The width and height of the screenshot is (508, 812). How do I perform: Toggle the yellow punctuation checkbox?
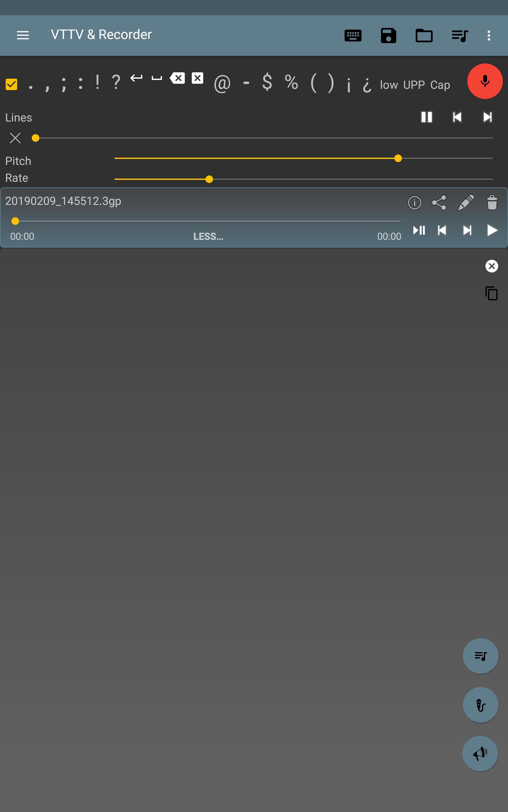coord(11,84)
